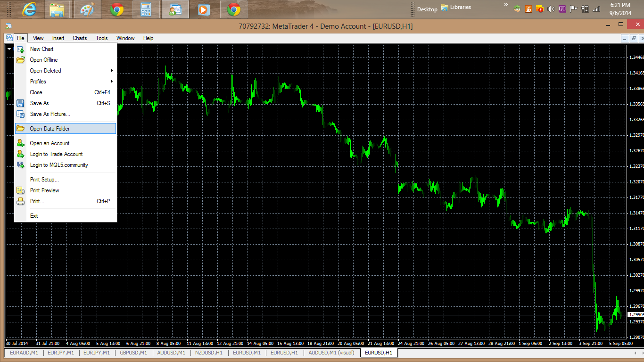
Task: Open the Paint app on the taskbar
Action: click(x=87, y=9)
